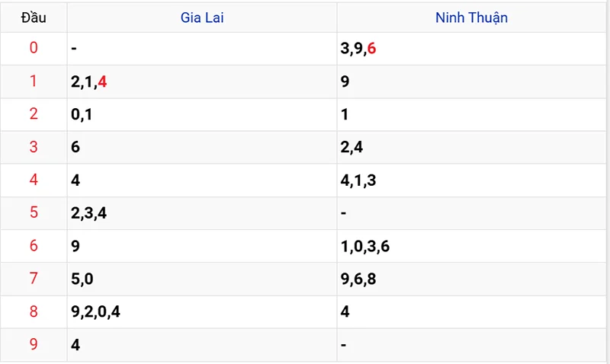Select row head number 5

point(34,212)
